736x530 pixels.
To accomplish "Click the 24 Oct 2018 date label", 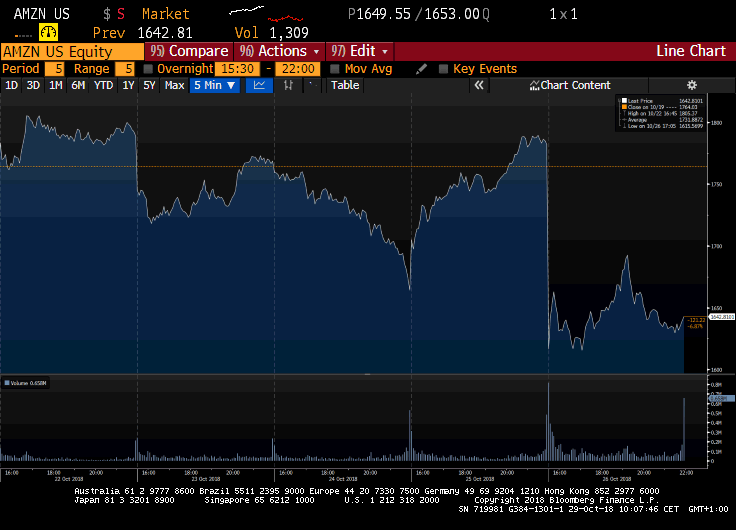I will pos(343,479).
